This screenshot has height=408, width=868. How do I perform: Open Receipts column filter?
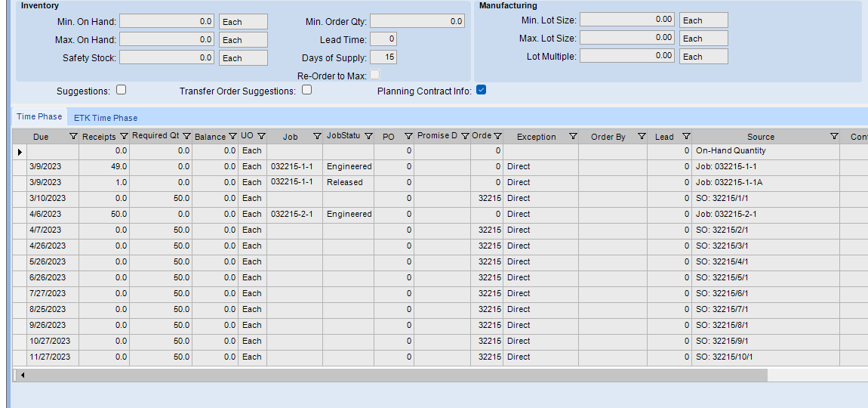click(x=124, y=136)
